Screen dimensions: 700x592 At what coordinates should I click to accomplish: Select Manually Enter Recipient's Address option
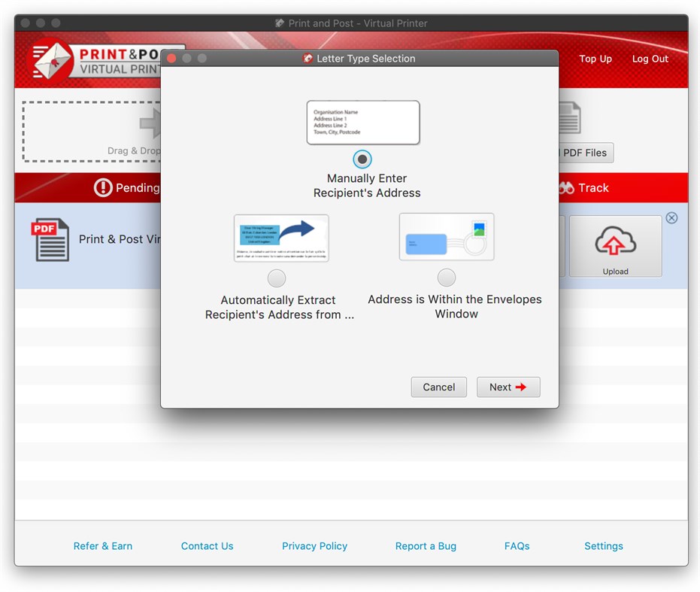362,159
